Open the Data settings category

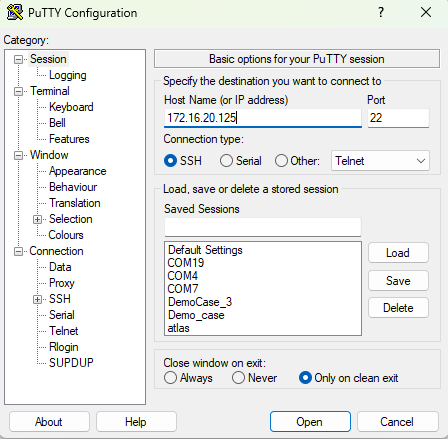click(60, 267)
